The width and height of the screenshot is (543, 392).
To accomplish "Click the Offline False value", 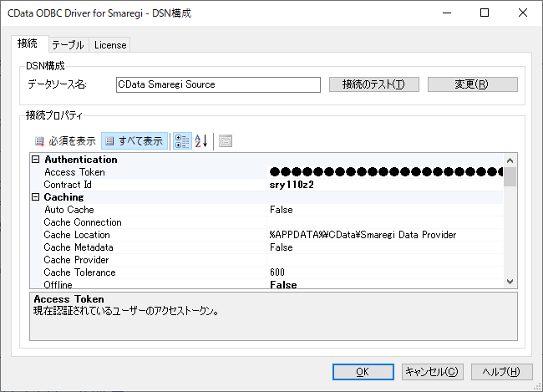I will pyautogui.click(x=283, y=284).
